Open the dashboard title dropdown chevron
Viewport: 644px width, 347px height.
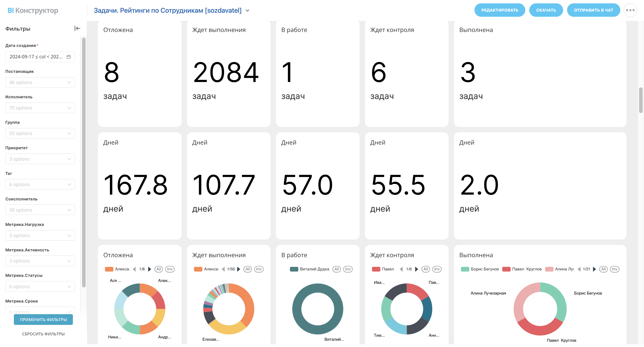tap(247, 11)
